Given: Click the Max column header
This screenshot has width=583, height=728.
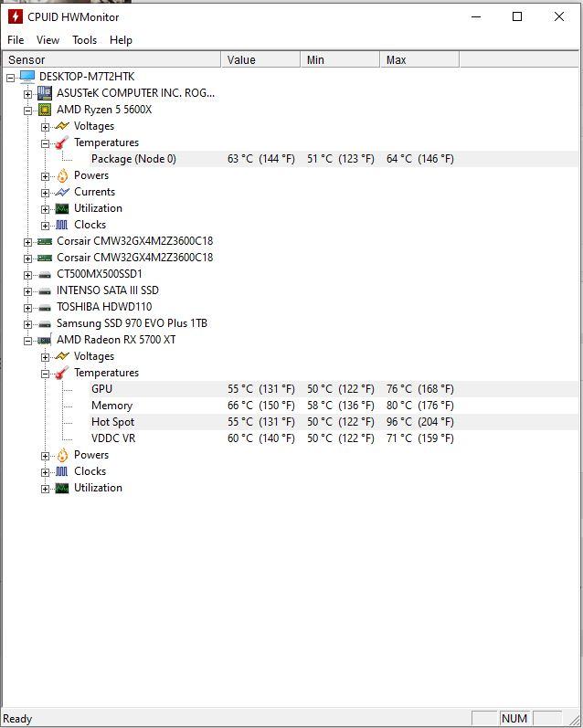Looking at the screenshot, I should click(420, 60).
